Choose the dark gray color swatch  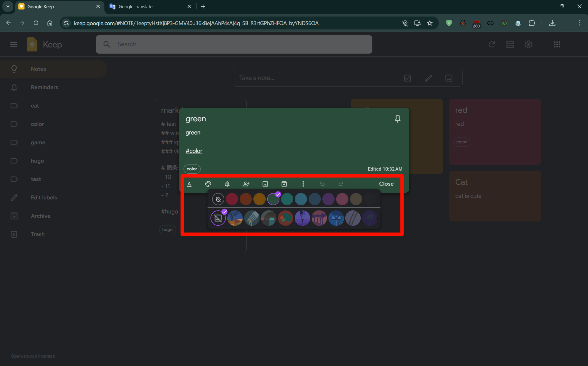370,199
